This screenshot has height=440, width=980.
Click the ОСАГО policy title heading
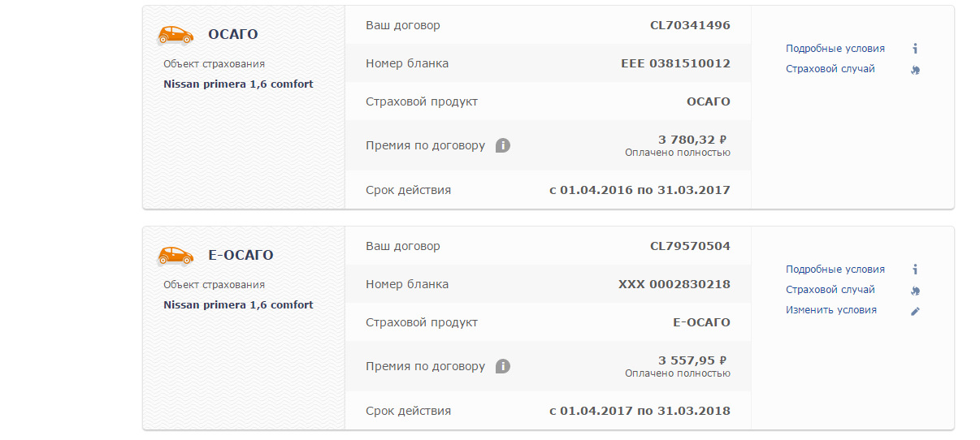[x=232, y=34]
